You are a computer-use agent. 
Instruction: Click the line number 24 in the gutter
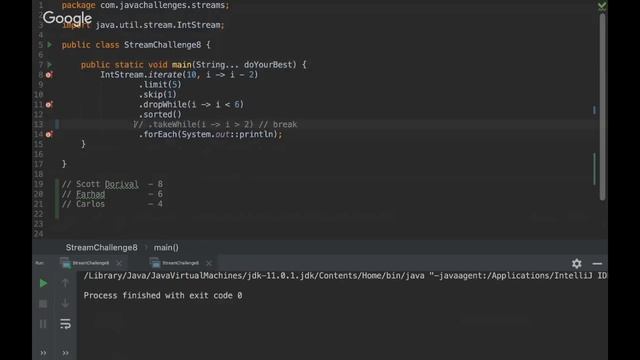pyautogui.click(x=38, y=234)
